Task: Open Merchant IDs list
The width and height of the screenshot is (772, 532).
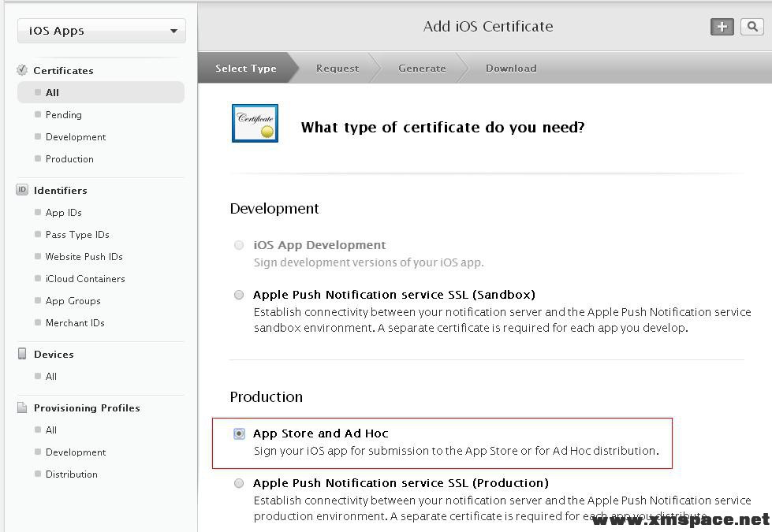Action: click(75, 323)
